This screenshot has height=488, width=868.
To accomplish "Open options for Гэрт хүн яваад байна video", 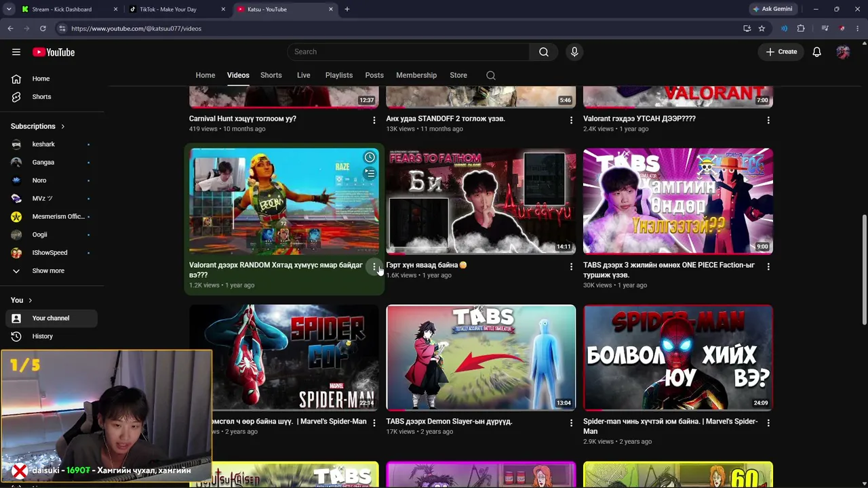I will [x=571, y=267].
